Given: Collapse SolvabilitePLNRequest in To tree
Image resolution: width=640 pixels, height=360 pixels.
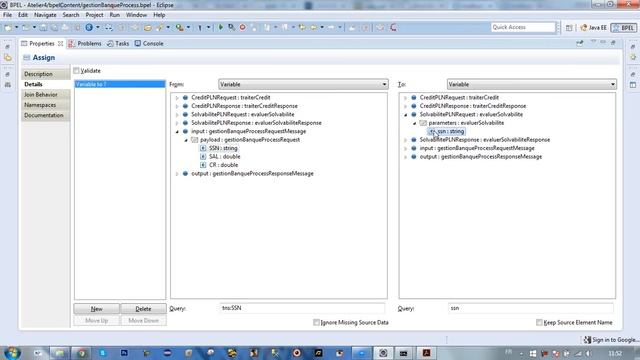Looking at the screenshot, I should (406, 115).
